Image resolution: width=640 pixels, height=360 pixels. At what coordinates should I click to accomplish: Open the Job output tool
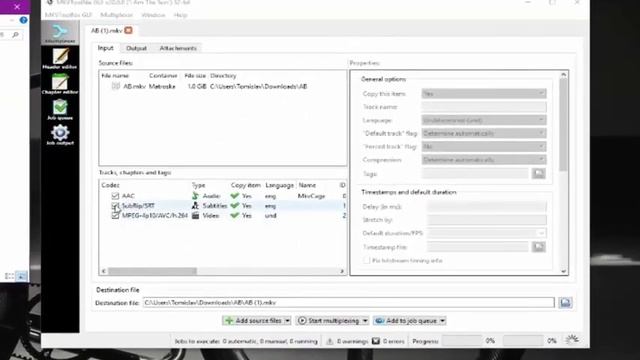pos(60,134)
